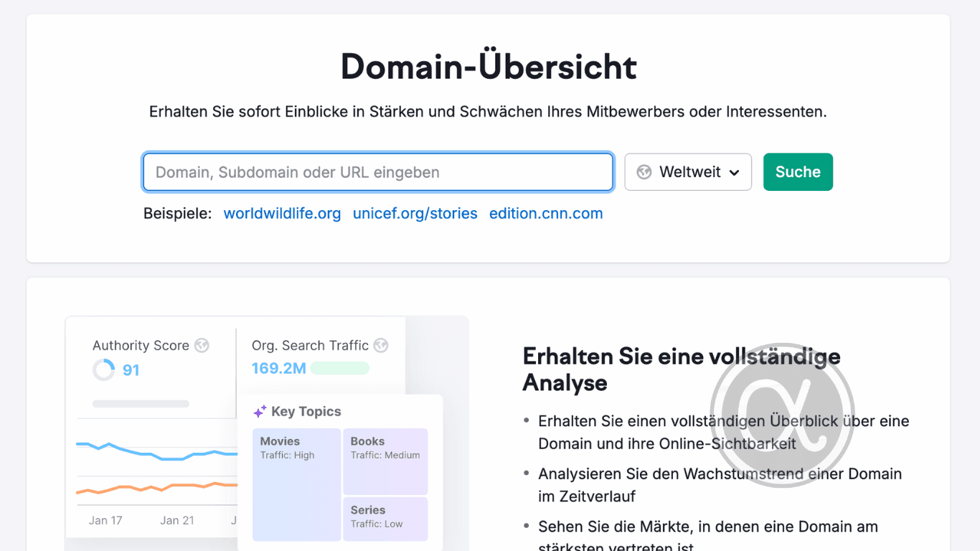The width and height of the screenshot is (980, 551).
Task: Click the bullet about Online-Sichtbarkeit overview
Action: point(723,433)
